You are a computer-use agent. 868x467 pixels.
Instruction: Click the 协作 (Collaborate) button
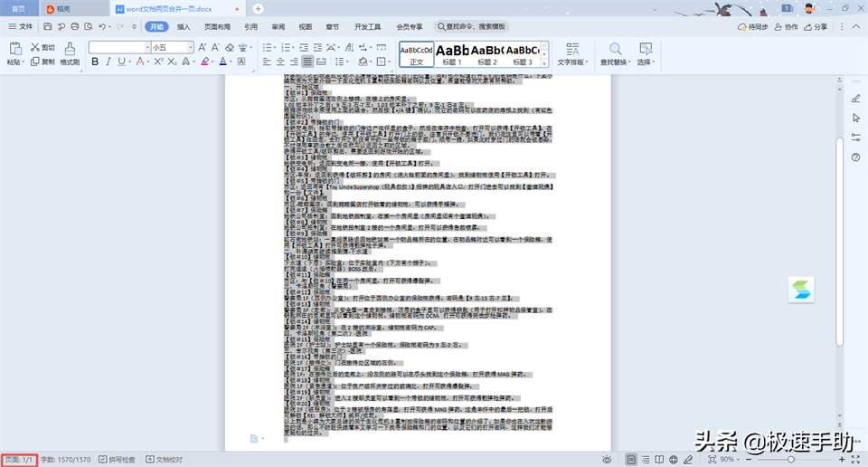787,27
